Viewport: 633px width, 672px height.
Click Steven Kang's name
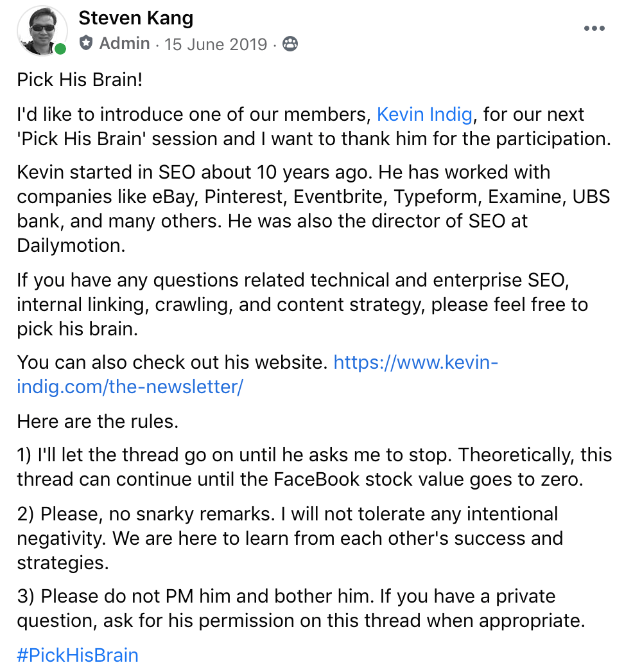(x=135, y=18)
